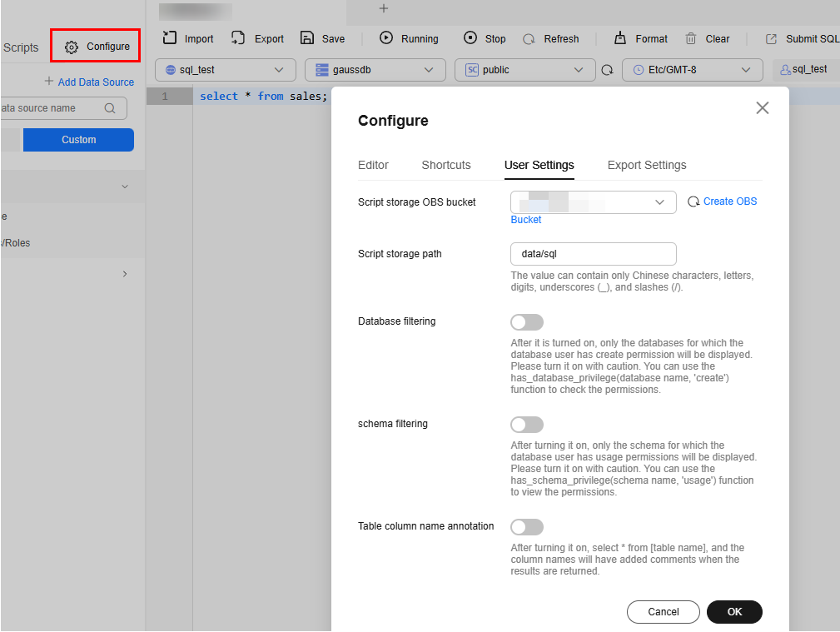Click the plus icon beside Add Data Source
Viewport: 840px width, 632px height.
[x=49, y=81]
